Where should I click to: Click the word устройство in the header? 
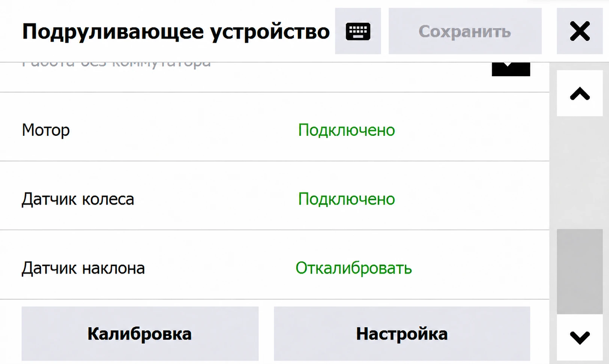point(270,32)
